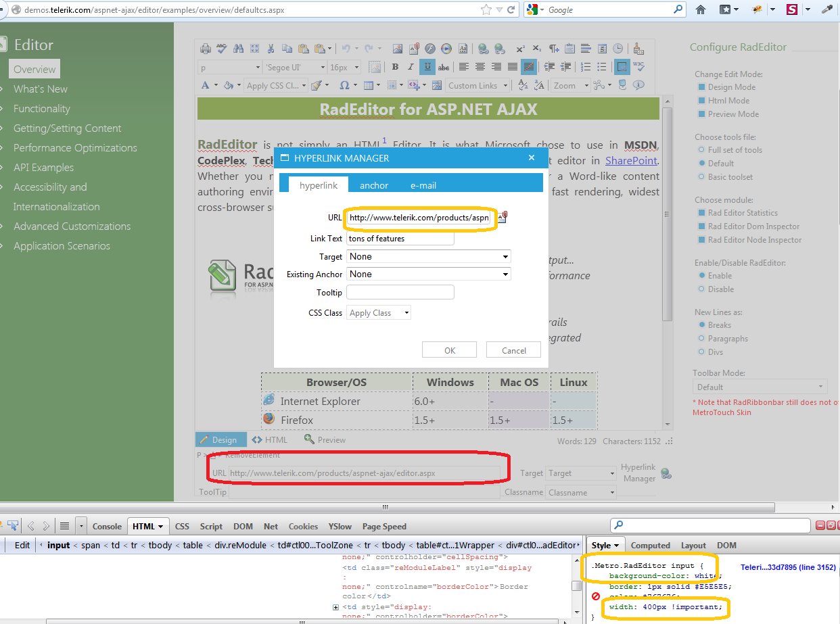Toggle Rad Editor Statistics checkbox
Screen dimensions: 840x624
[x=702, y=213]
